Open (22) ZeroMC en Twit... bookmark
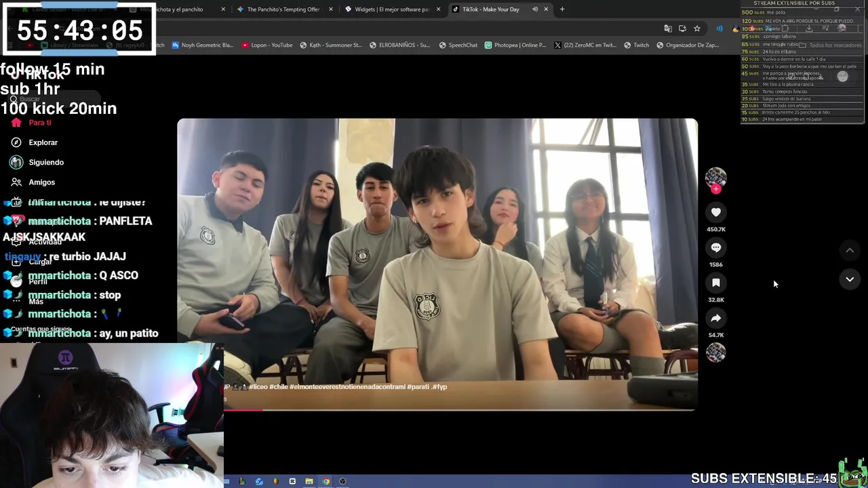The height and width of the screenshot is (488, 868). tap(585, 45)
